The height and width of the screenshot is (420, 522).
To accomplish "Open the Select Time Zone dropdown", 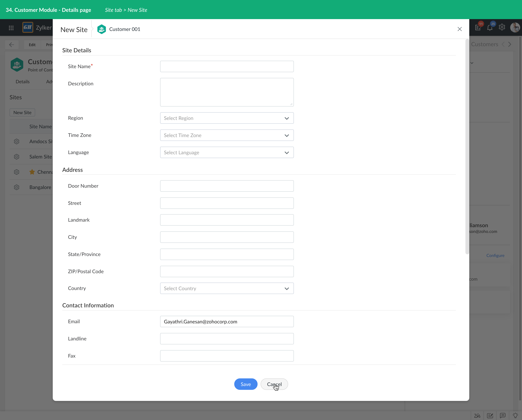I will click(227, 135).
